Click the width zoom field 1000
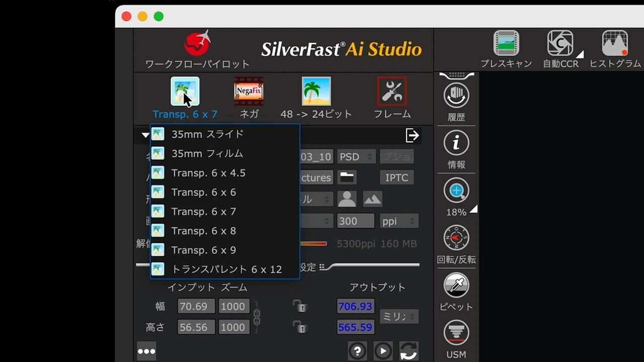This screenshot has width=644, height=362. (x=234, y=306)
